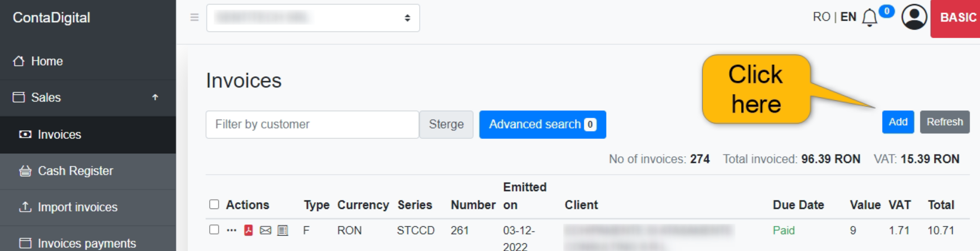
Task: Select all invoices with header checkbox
Action: point(214,204)
